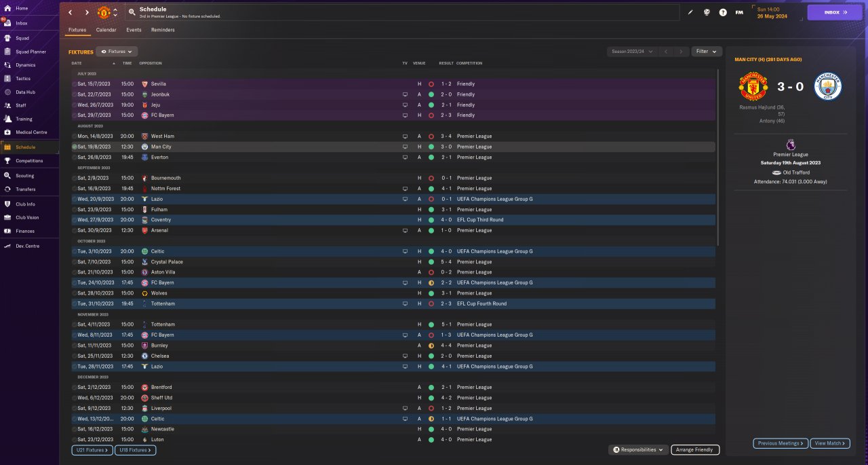Open Finances in the sidebar
Viewport: 868px width, 465px height.
click(x=29, y=231)
